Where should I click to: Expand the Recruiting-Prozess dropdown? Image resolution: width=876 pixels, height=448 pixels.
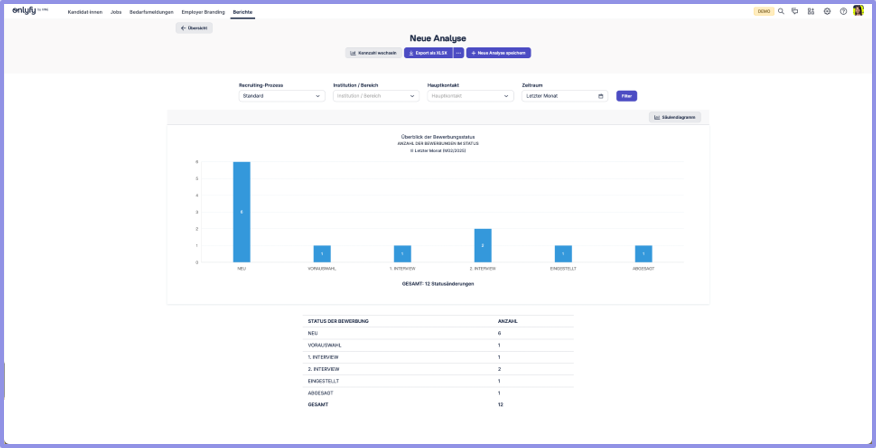click(281, 96)
